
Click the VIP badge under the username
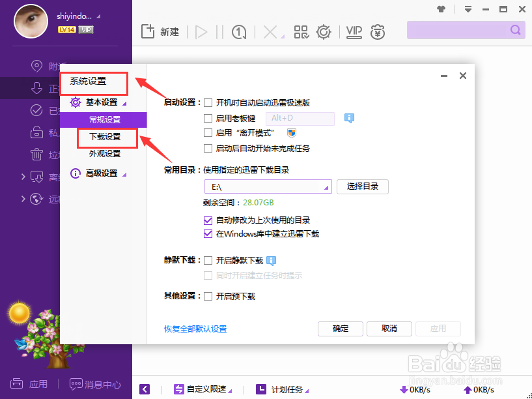86,29
